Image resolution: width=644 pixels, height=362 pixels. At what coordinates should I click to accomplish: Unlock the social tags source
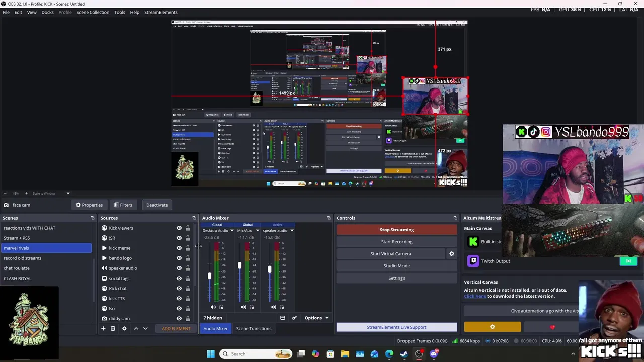click(188, 278)
